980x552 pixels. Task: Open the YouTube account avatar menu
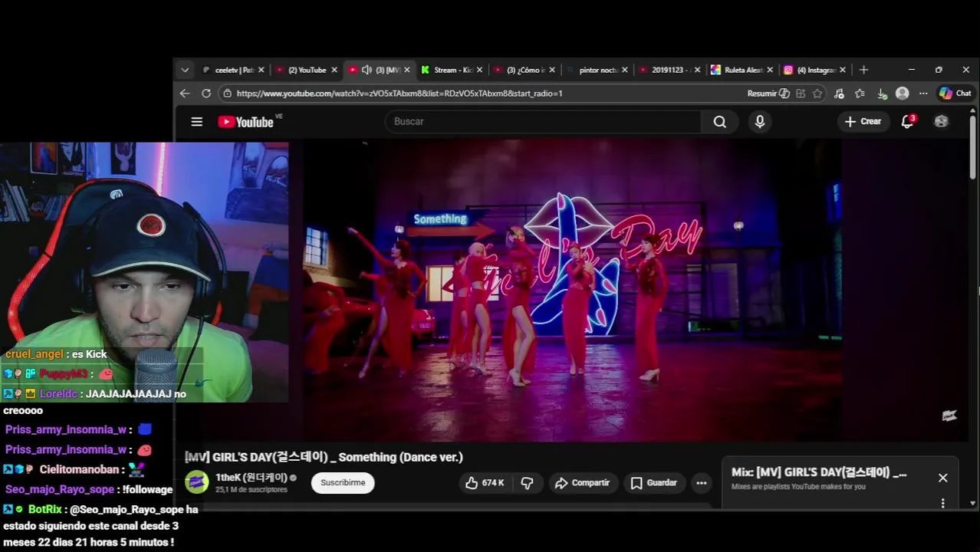tap(941, 122)
